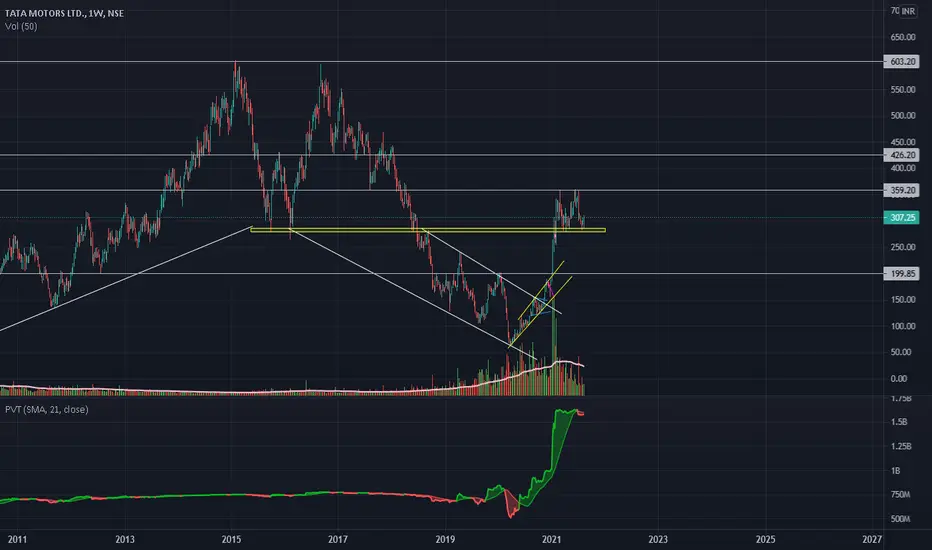The image size is (932, 550).
Task: Click the 100.00 price axis value
Action: point(903,326)
